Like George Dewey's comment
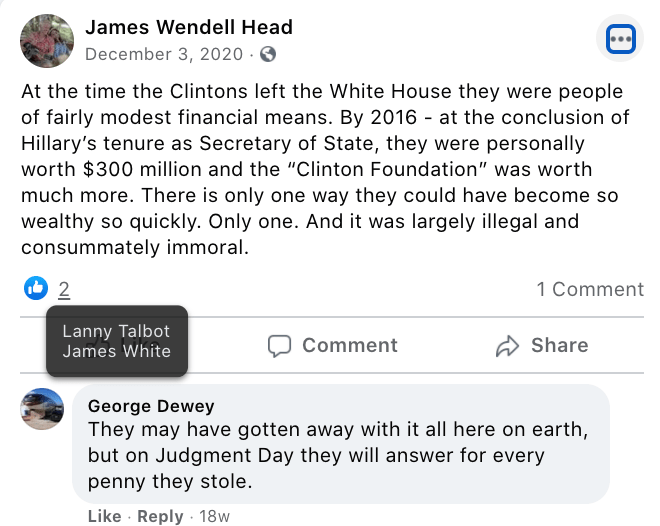The width and height of the screenshot is (660, 526). click(104, 516)
